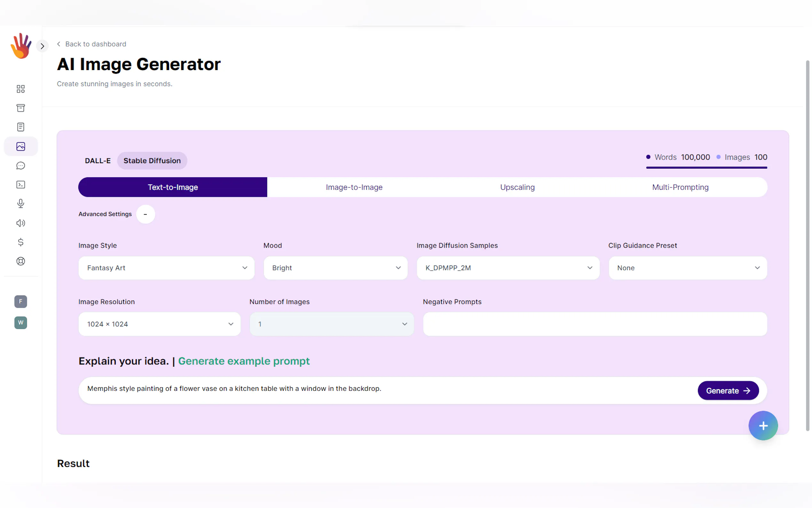Switch to the Image-to-Image tab
812x508 pixels.
pos(354,187)
